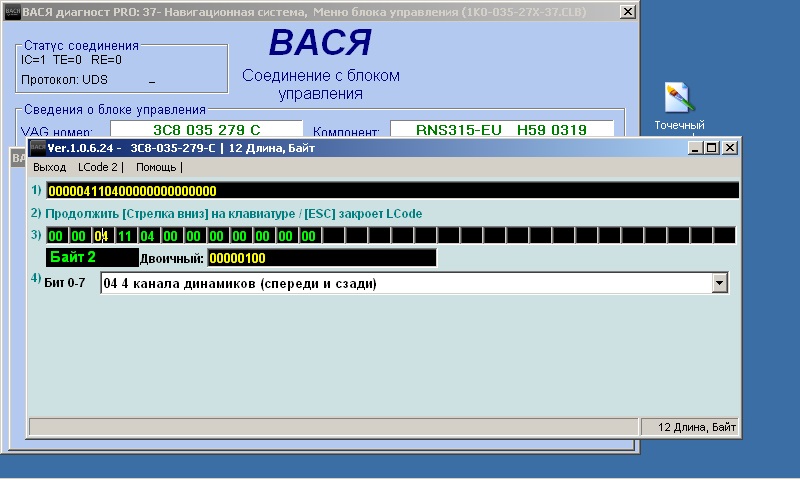The image size is (800, 480).
Task: Open the Помощь menu
Action: point(156,167)
